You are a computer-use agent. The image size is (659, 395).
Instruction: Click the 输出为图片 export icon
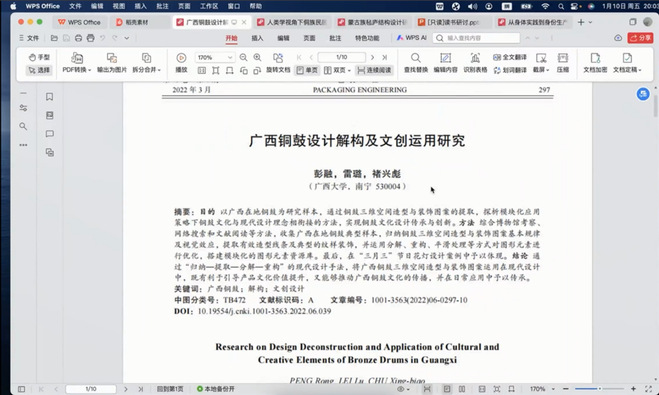click(112, 63)
